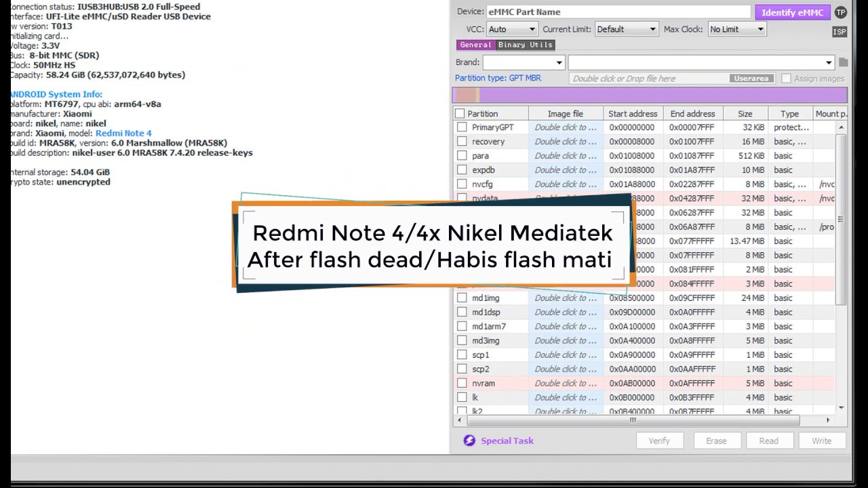Click the recovery image file cell
The image size is (868, 488).
point(566,141)
